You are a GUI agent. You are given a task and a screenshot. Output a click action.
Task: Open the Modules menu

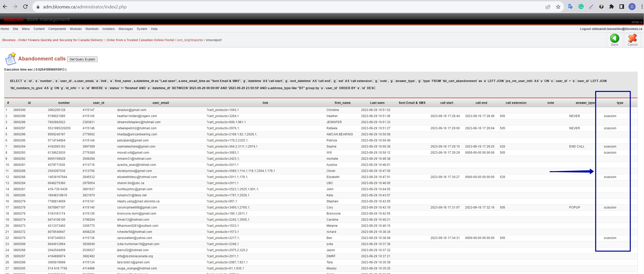pos(76,29)
